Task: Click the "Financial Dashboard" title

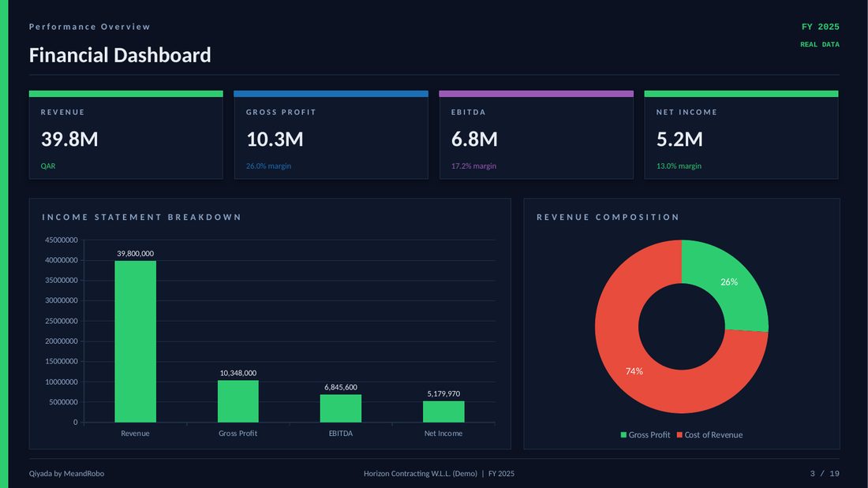Action: pyautogui.click(x=120, y=54)
